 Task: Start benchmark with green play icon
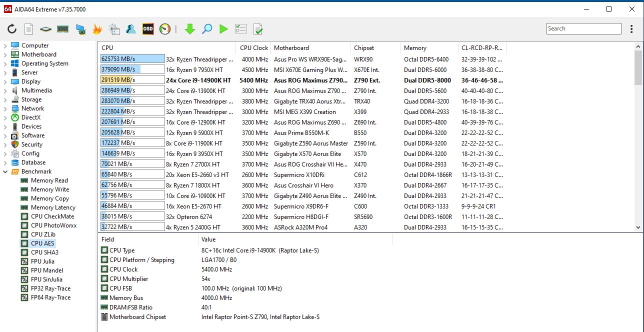(223, 29)
